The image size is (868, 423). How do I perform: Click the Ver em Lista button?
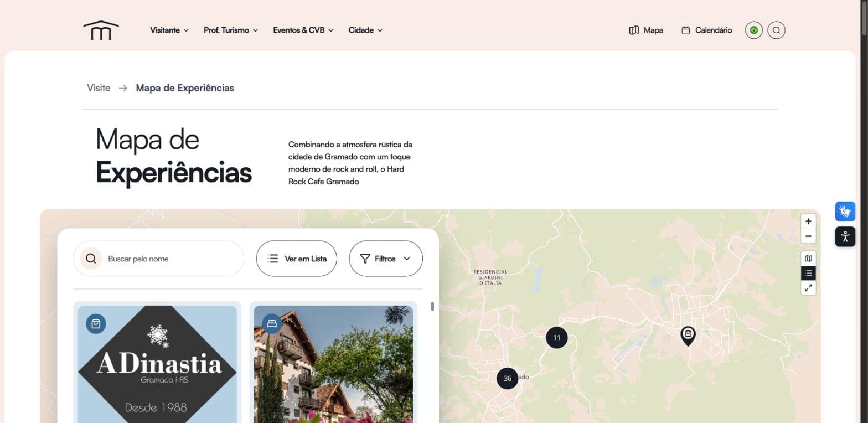(296, 259)
